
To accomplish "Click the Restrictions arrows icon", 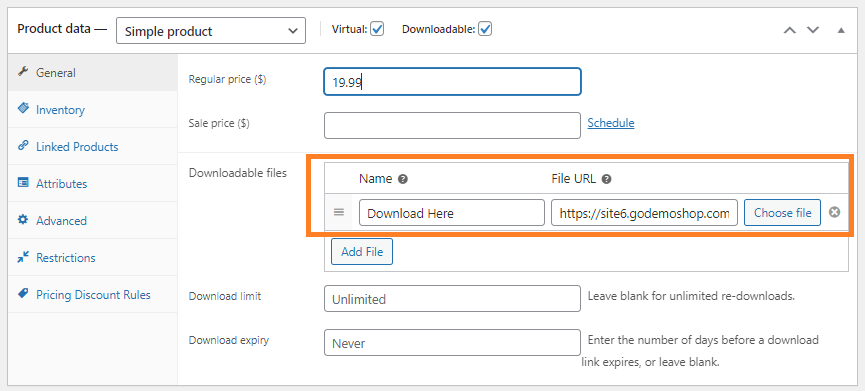I will pyautogui.click(x=23, y=257).
